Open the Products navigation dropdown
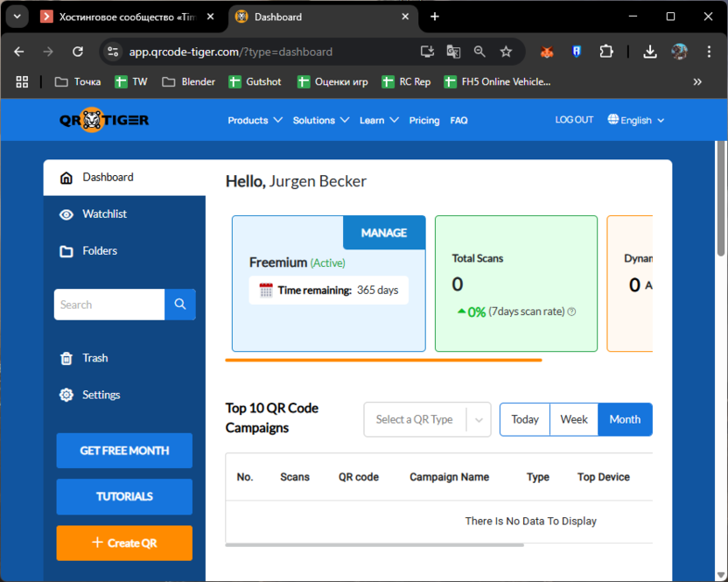This screenshot has width=728, height=582. point(255,121)
